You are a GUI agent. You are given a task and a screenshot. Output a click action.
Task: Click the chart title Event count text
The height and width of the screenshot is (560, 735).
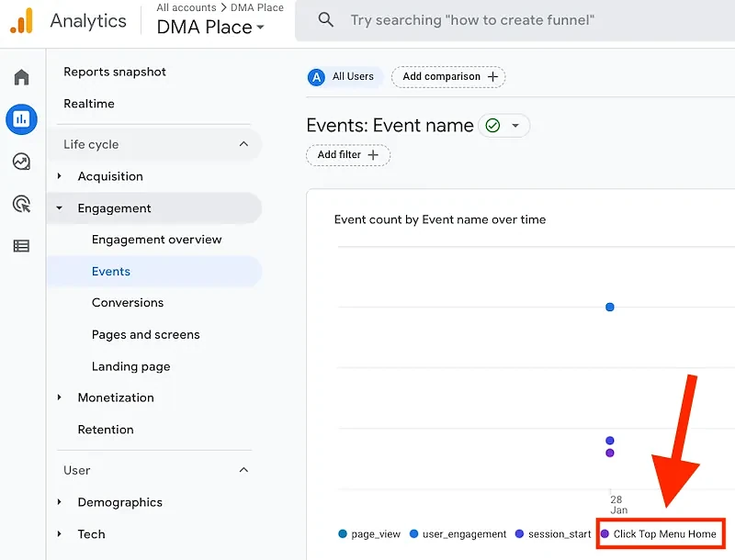[440, 219]
